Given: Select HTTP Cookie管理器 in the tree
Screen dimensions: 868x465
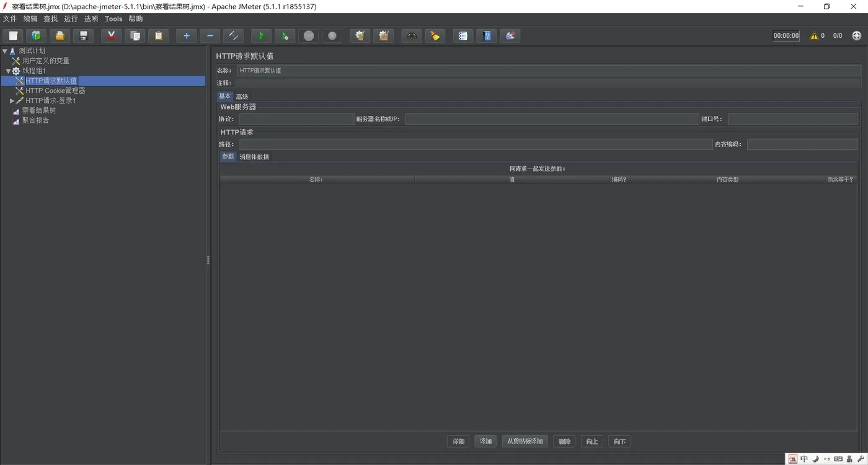Looking at the screenshot, I should pos(55,91).
